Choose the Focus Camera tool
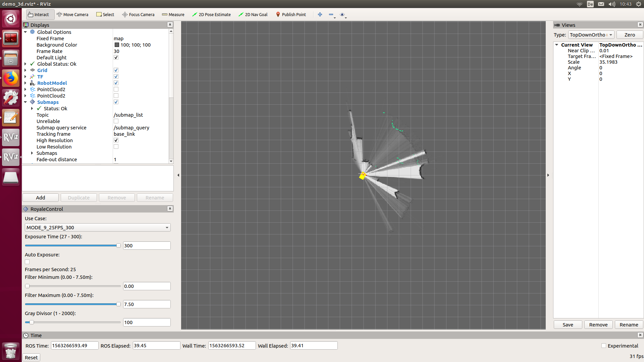The image size is (644, 362). 138,14
